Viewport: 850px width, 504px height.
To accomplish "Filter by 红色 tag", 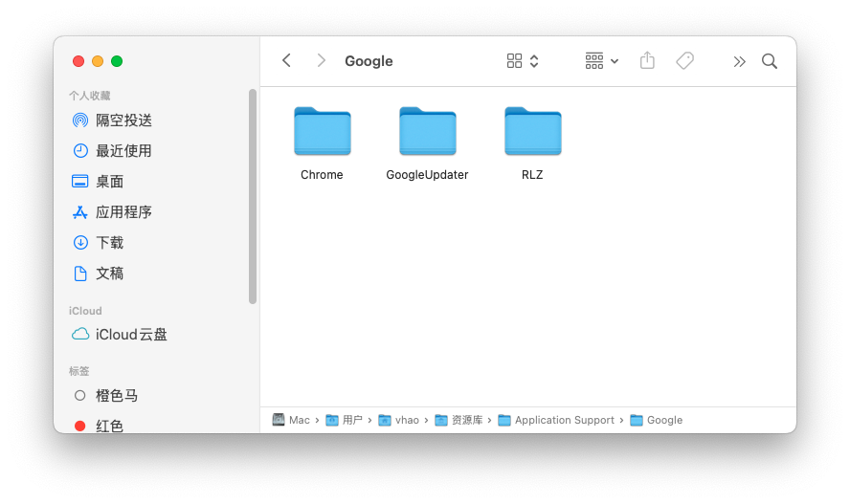I will coord(109,426).
